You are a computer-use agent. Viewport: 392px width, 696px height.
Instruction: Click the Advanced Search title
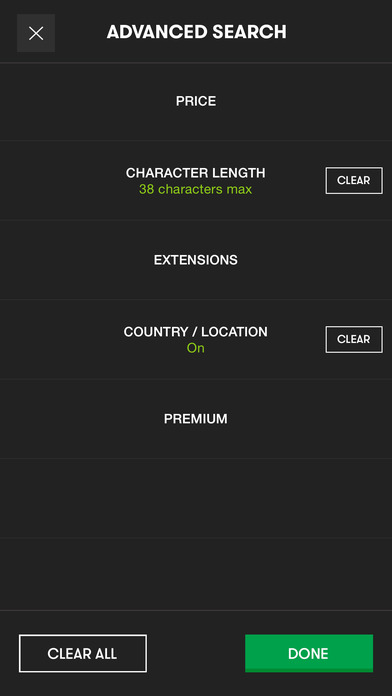(197, 32)
